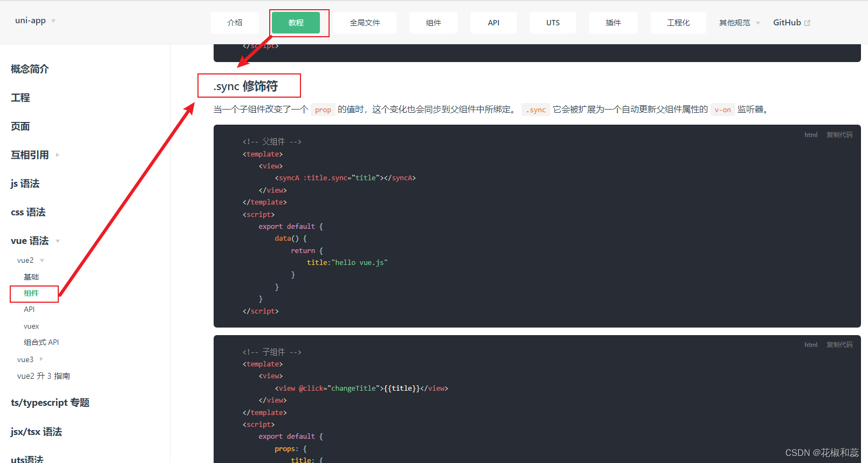
Task: Click the title:"hello vue.js" code line
Action: point(347,263)
